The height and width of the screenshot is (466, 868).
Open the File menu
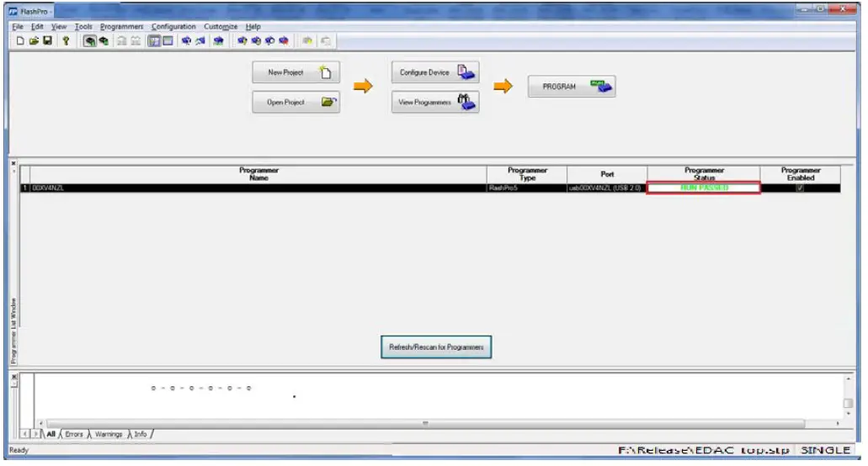point(18,27)
